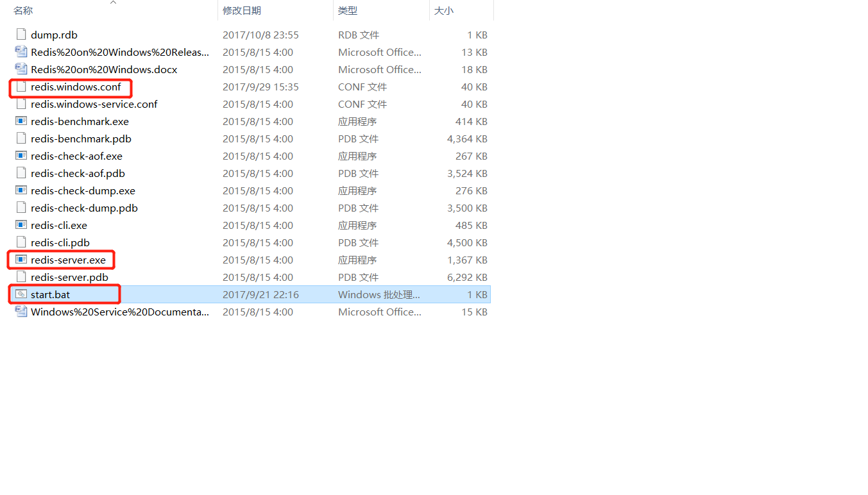868x495 pixels.
Task: Click the 1,367 KB size of redis-server.exe
Action: click(x=467, y=260)
